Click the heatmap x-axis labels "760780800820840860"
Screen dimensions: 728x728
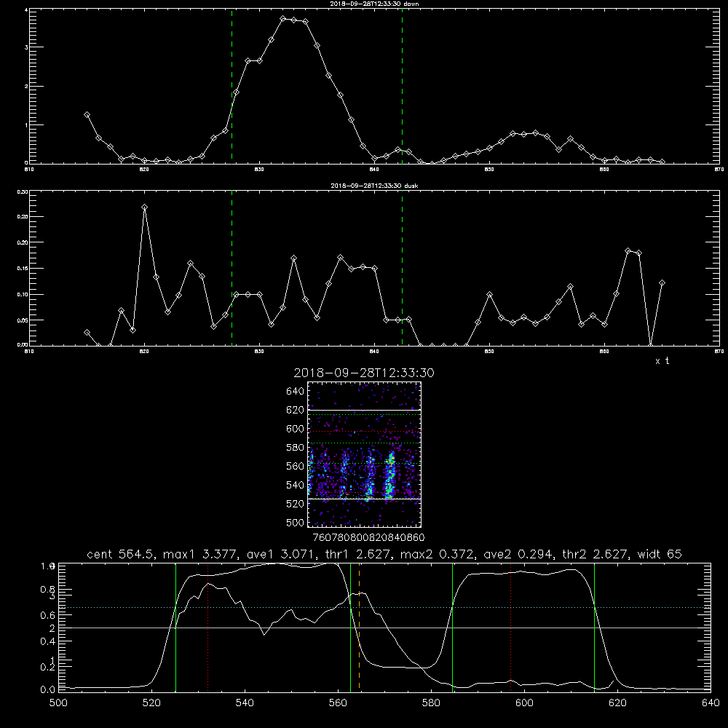368,538
